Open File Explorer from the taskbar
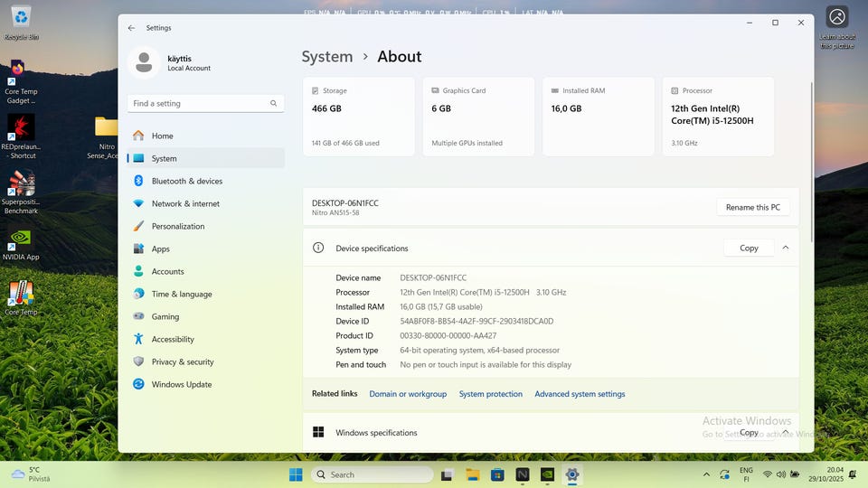The image size is (868, 488). (x=472, y=474)
